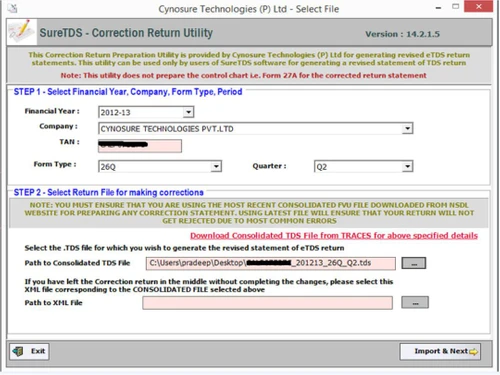Screen dimensions: 500x375
Task: Click the SureTDS pencil logo icon
Action: 21,32
